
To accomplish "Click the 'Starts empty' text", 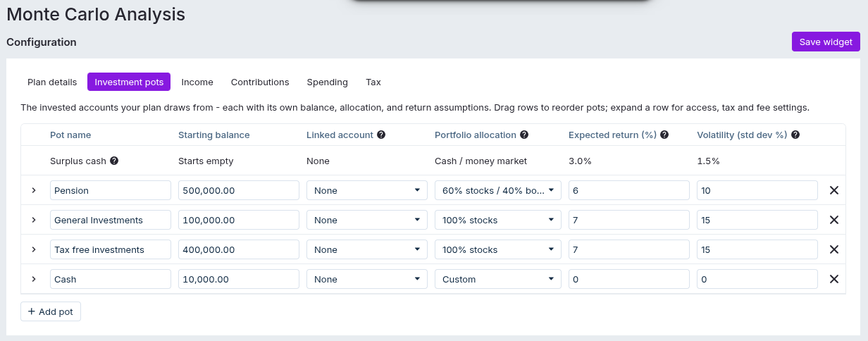I will (x=206, y=161).
